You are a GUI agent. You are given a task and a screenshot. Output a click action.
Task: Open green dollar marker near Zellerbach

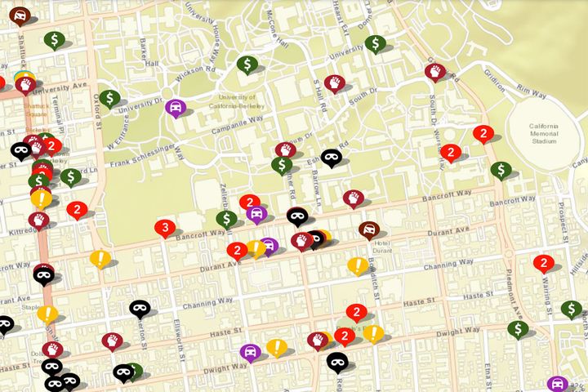point(226,220)
